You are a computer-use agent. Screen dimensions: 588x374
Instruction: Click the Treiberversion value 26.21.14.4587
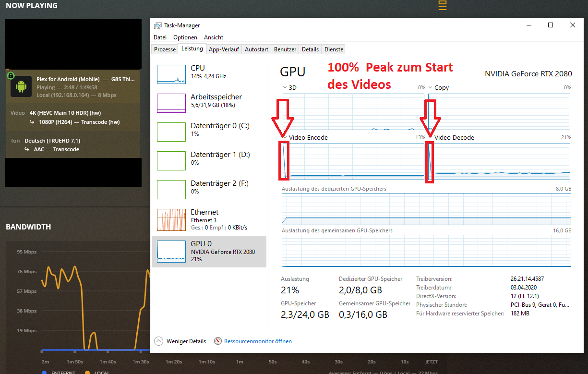click(x=527, y=278)
